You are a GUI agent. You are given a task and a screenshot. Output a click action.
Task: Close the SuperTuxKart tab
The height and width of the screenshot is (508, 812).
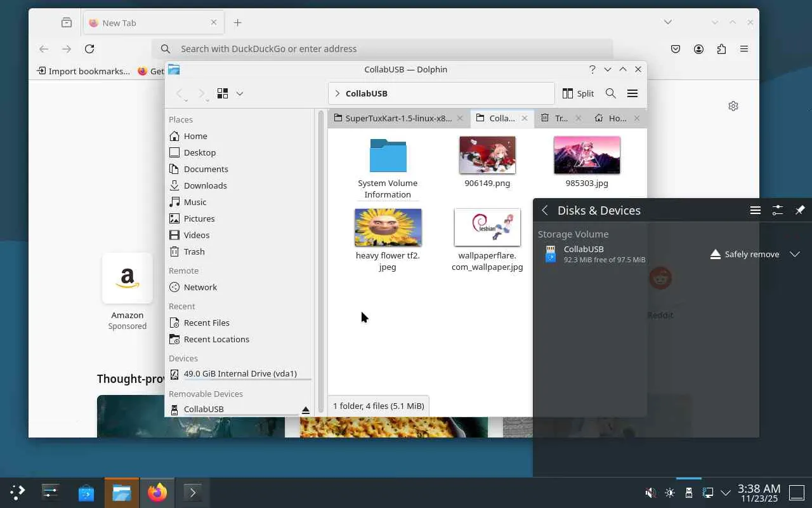[460, 118]
